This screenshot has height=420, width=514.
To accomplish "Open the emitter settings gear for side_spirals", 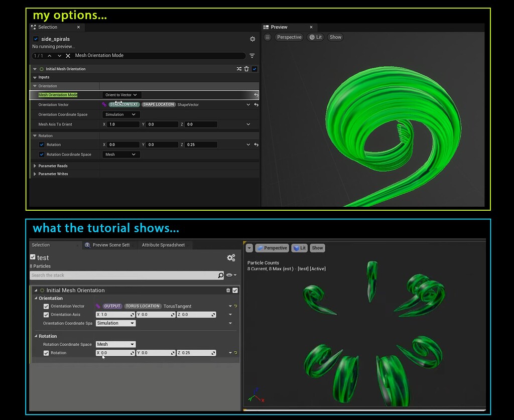I will 252,39.
